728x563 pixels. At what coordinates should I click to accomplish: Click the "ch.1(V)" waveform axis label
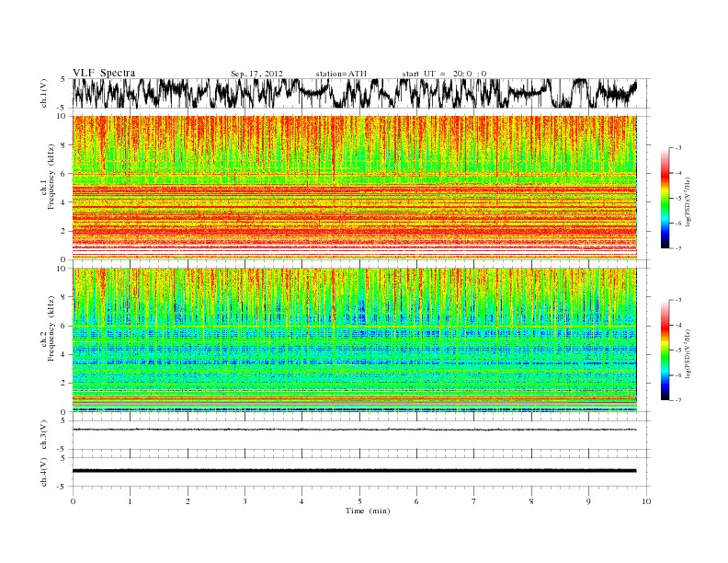(44, 93)
